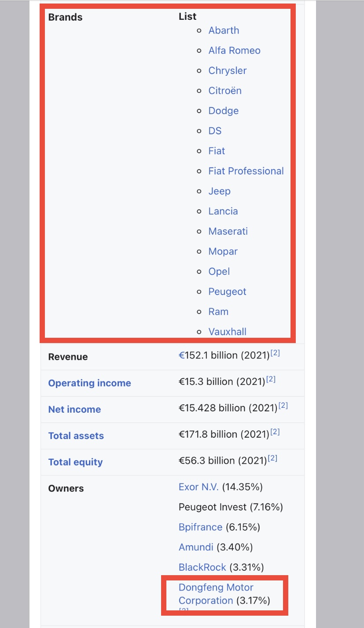The image size is (364, 628).
Task: Open the Dodge brand page
Action: [223, 111]
